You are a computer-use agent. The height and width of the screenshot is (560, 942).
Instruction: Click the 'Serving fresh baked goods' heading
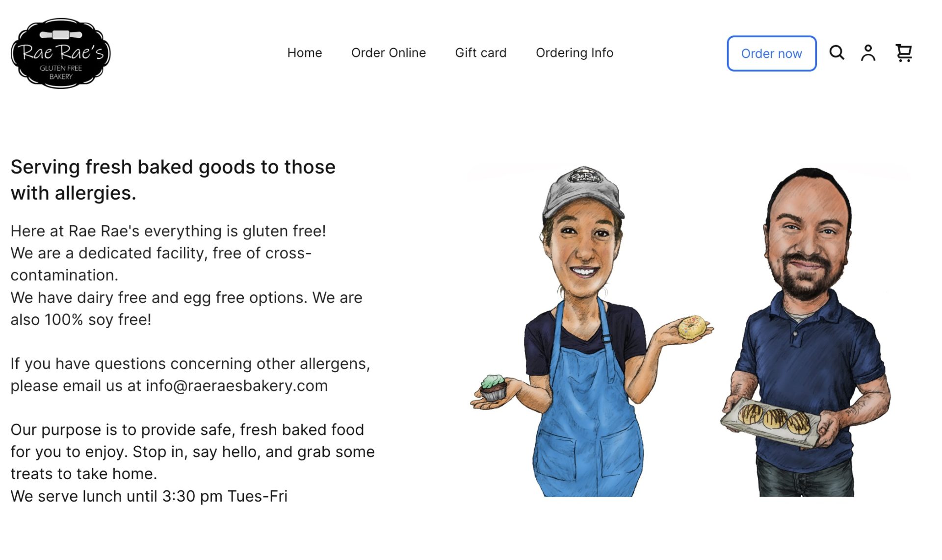pos(173,180)
